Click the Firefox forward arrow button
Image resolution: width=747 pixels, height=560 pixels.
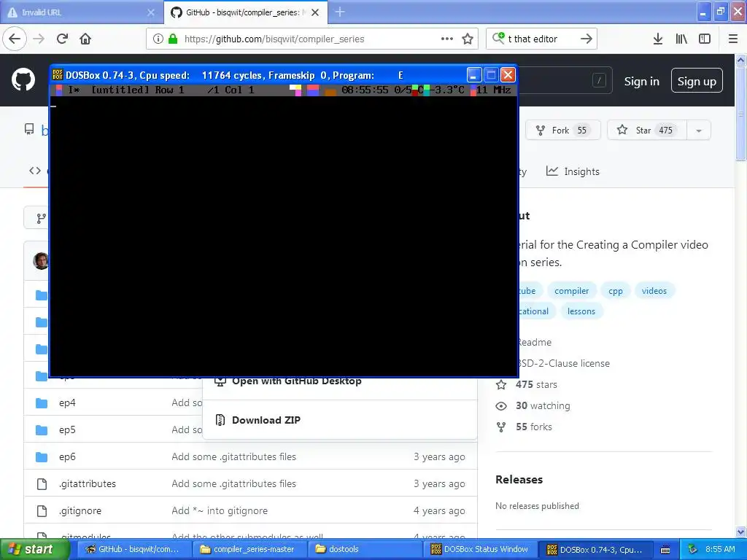39,39
